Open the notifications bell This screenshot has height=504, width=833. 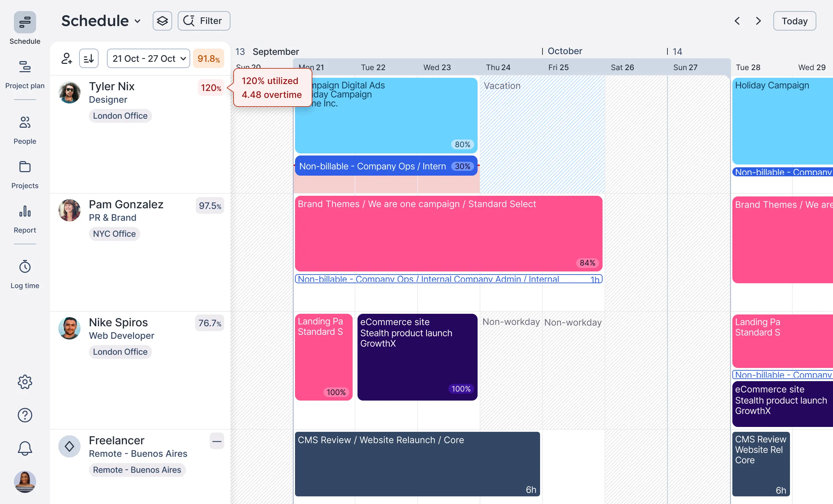(x=25, y=448)
